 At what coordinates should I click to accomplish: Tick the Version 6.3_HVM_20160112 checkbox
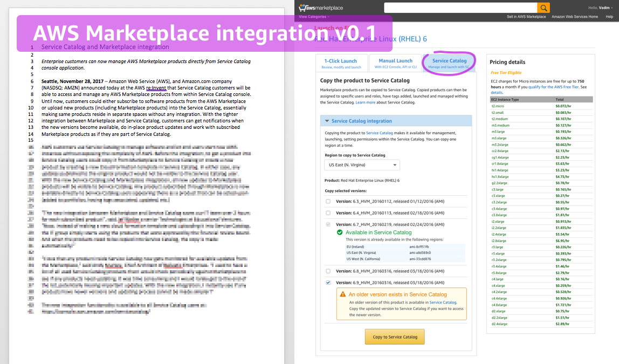[328, 201]
